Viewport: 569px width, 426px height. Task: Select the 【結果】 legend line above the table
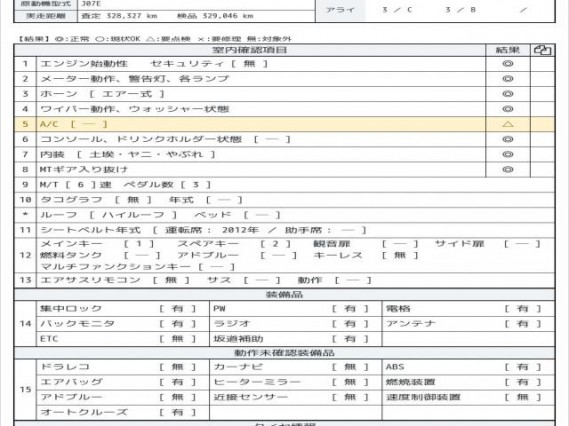[x=154, y=39]
